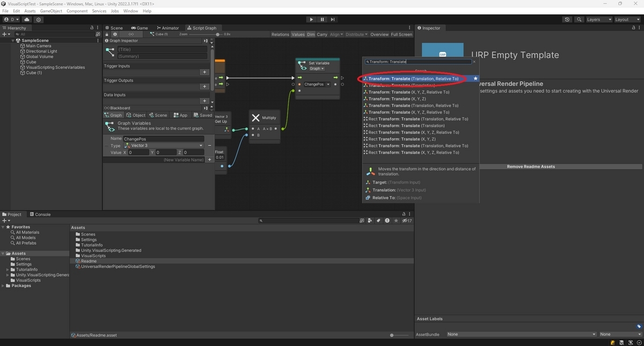Open the Vector 3 type dropdown
This screenshot has width=644, height=346.
click(x=163, y=145)
